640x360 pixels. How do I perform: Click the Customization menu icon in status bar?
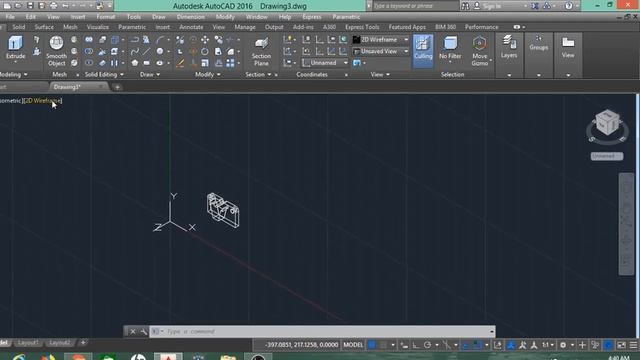(x=633, y=345)
